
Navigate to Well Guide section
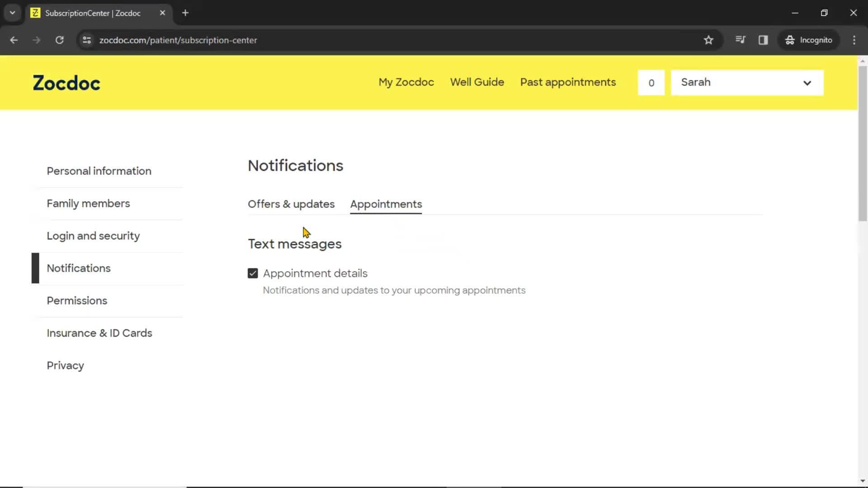point(477,82)
